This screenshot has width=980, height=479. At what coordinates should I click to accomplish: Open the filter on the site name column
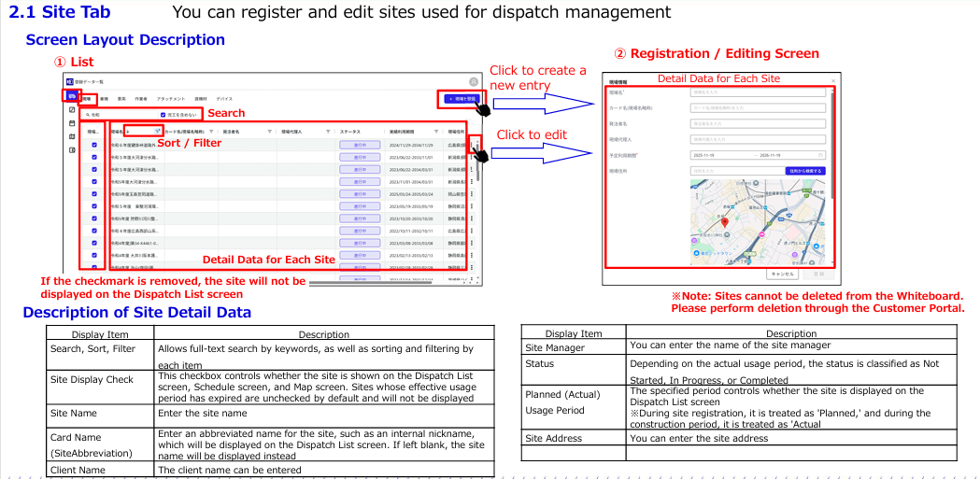[157, 132]
